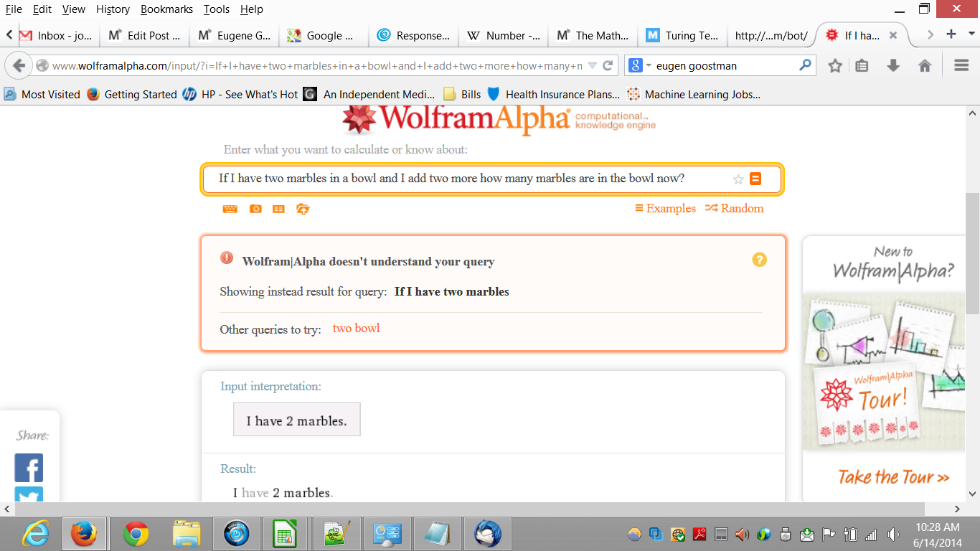Viewport: 980px width, 551px height.
Task: Switch to the Number - Wikipedia tab
Action: 504,35
